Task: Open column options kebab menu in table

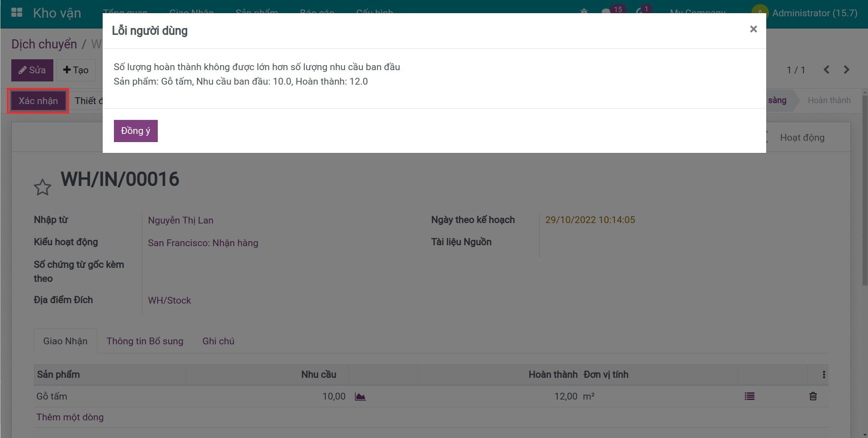Action: coord(824,375)
